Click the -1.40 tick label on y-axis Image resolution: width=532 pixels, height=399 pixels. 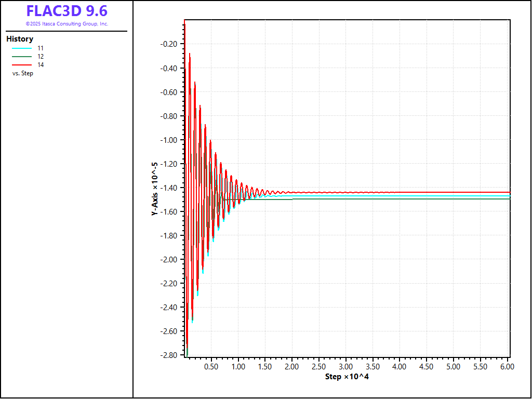point(169,188)
